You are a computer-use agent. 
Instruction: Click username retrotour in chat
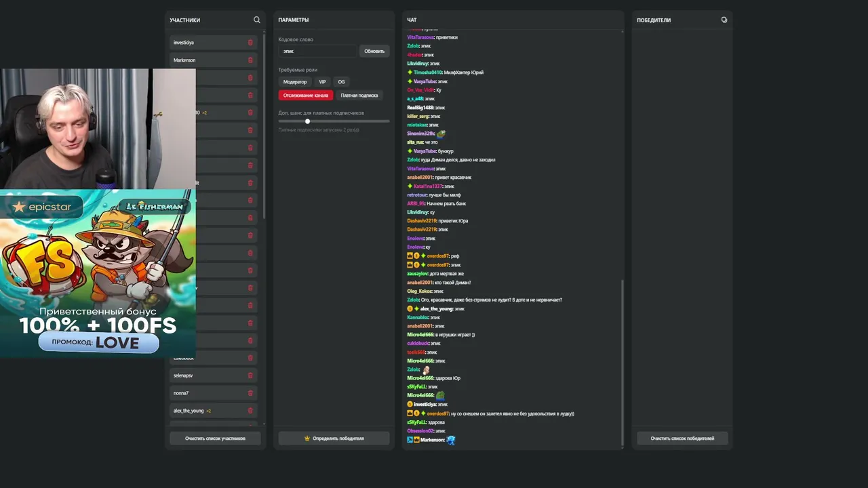click(x=417, y=195)
